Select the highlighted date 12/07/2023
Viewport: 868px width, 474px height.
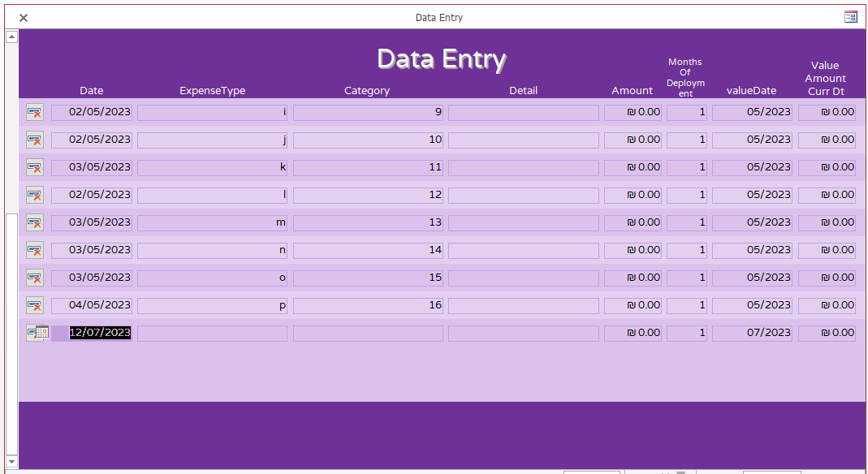(100, 333)
